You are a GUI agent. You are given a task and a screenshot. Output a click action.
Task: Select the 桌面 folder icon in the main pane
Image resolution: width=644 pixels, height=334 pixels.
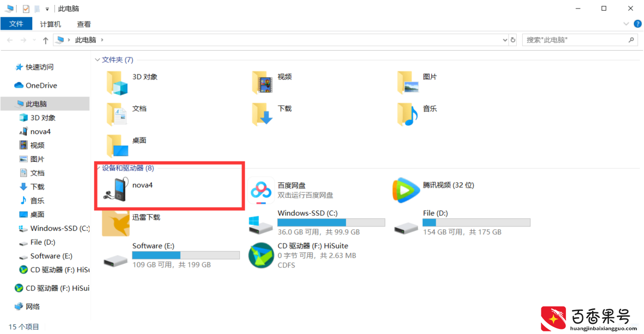click(x=117, y=146)
